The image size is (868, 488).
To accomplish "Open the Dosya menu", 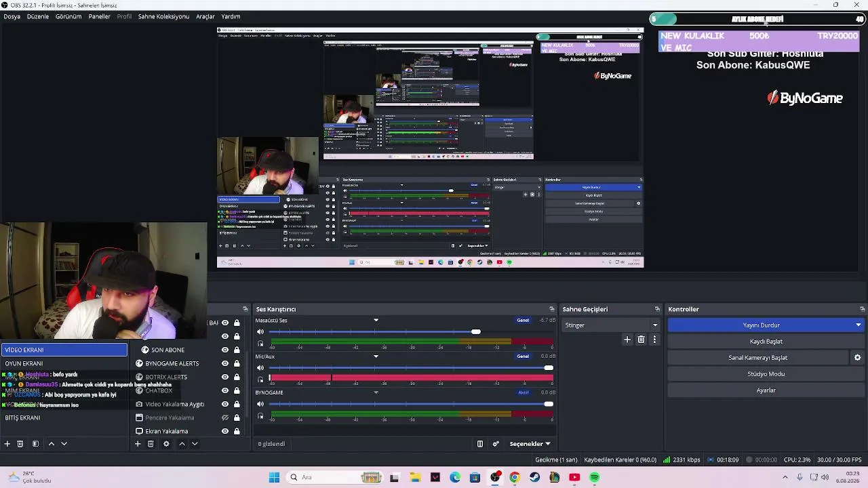I will [12, 16].
